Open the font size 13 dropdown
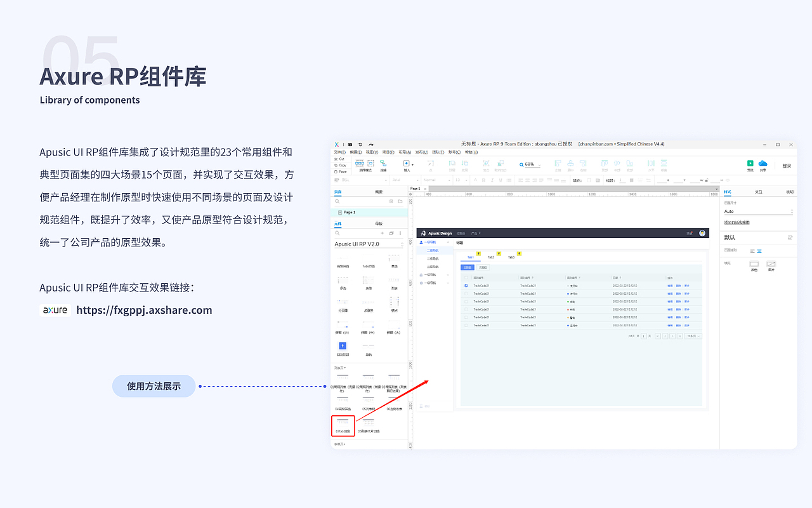812x508 pixels. 461,180
